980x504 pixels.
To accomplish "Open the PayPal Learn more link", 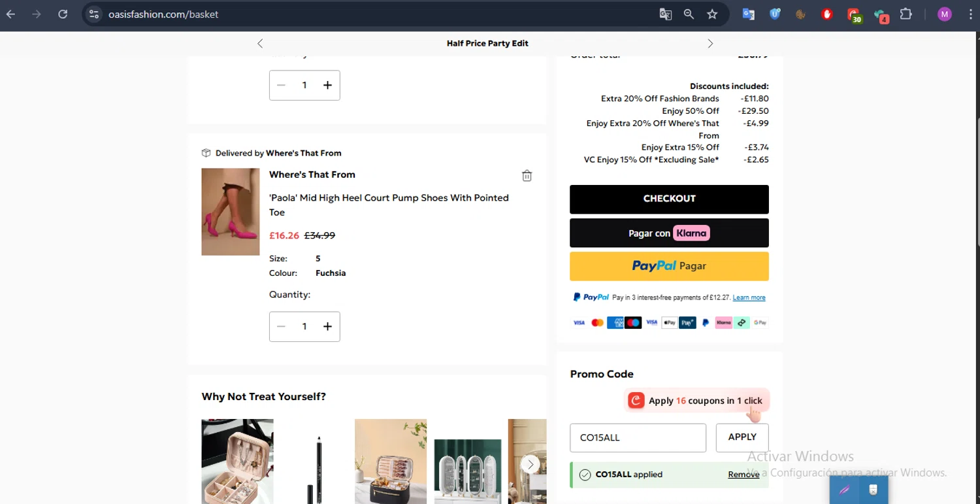I will [x=749, y=297].
